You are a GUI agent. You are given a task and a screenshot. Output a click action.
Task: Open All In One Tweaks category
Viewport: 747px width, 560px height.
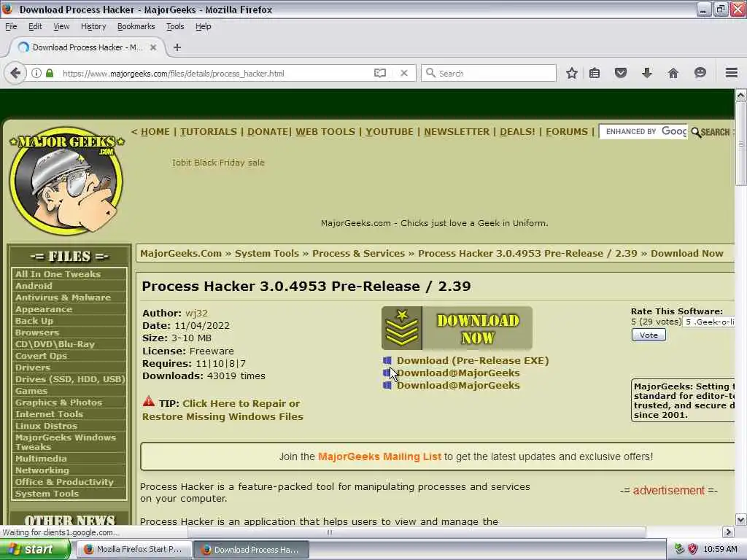[x=58, y=274]
